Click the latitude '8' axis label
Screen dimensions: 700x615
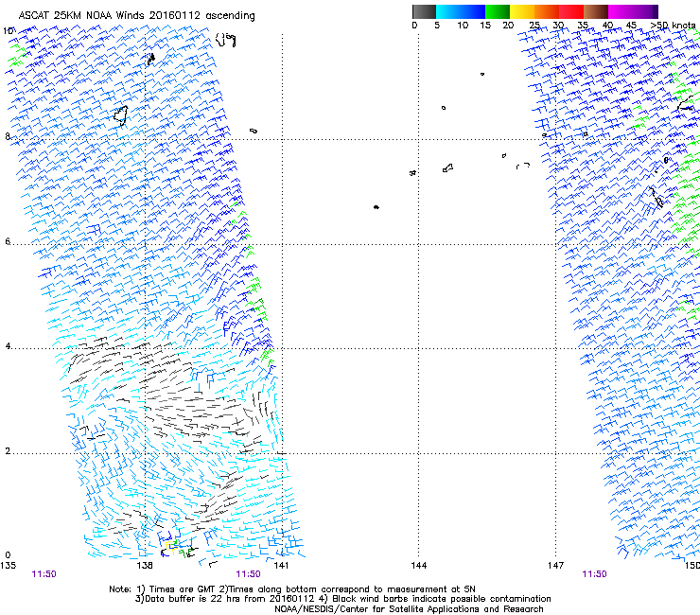(8, 136)
